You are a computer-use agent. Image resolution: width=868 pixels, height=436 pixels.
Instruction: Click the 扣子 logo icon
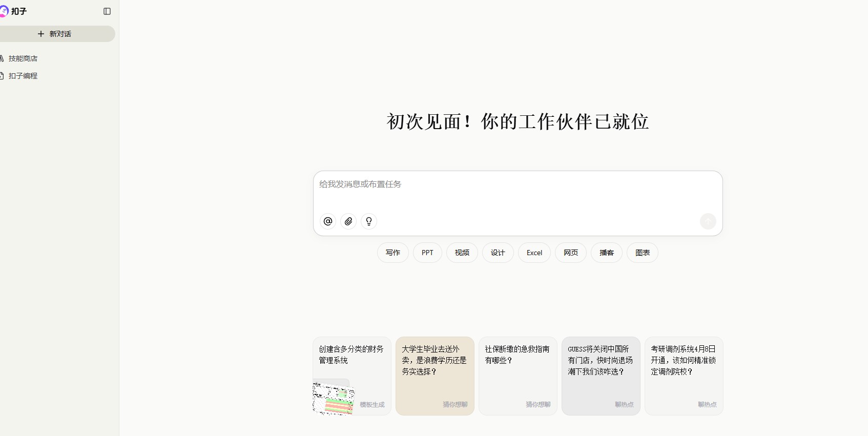coord(4,11)
